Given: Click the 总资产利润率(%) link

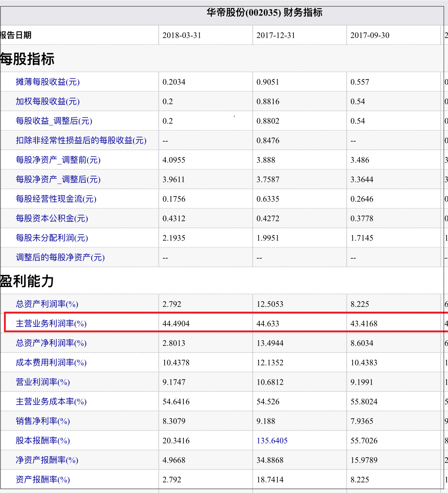Looking at the screenshot, I should click(x=47, y=304).
